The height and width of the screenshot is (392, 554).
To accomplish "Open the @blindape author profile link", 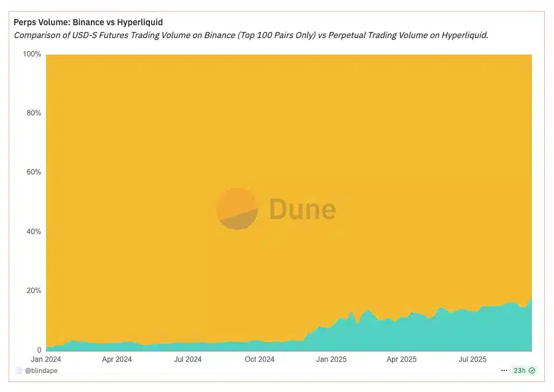I will 41,370.
